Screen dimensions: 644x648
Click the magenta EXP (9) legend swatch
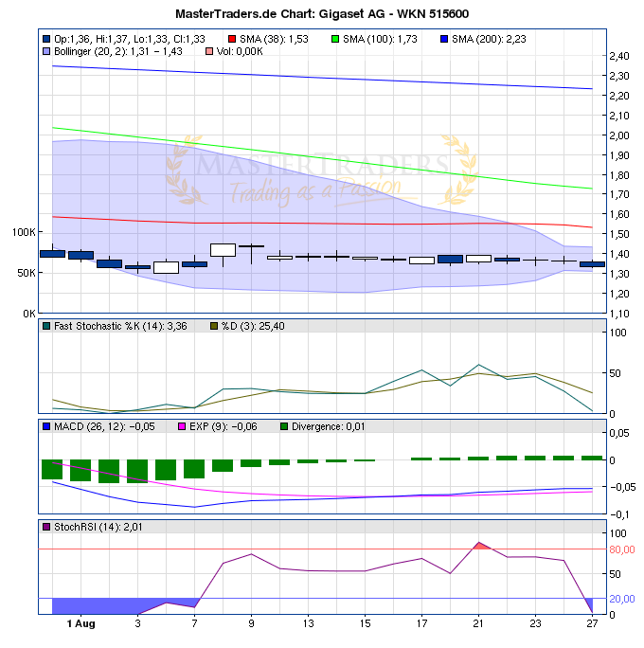[x=182, y=426]
